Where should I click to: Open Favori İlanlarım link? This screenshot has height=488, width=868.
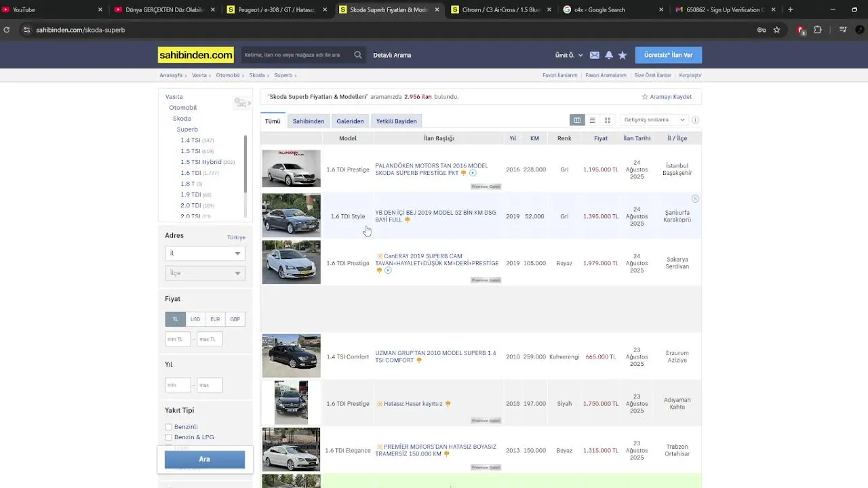560,75
